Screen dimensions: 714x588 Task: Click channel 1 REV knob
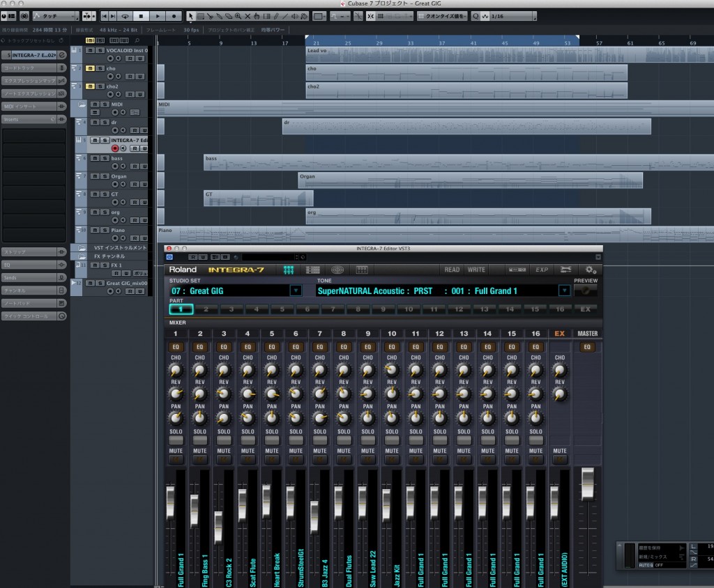[x=176, y=393]
